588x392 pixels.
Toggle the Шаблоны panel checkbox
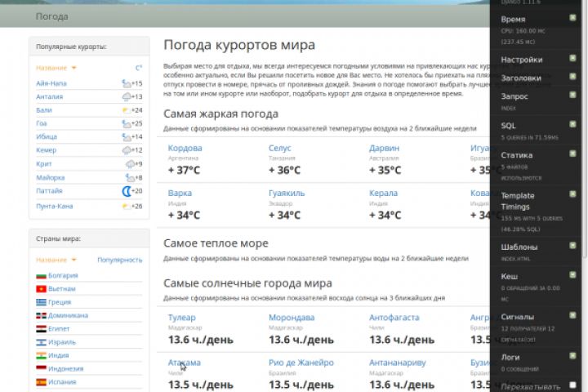[572, 245]
